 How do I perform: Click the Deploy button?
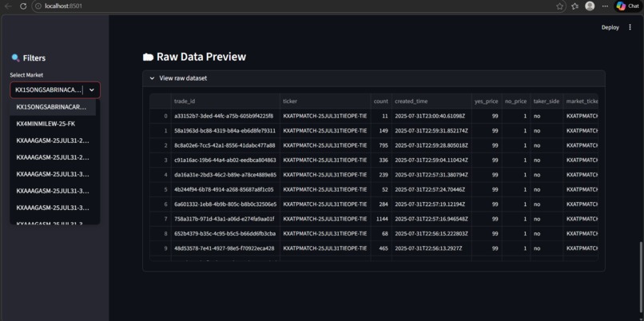point(610,27)
